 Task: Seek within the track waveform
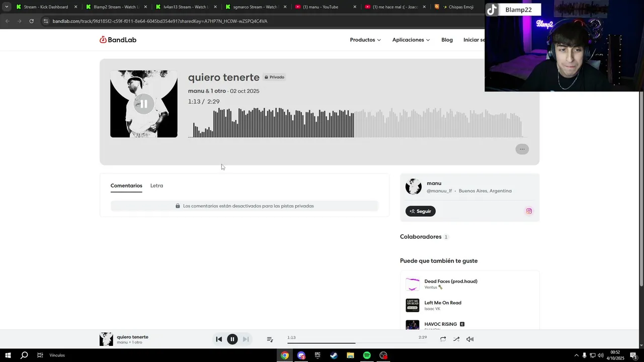tap(357, 122)
